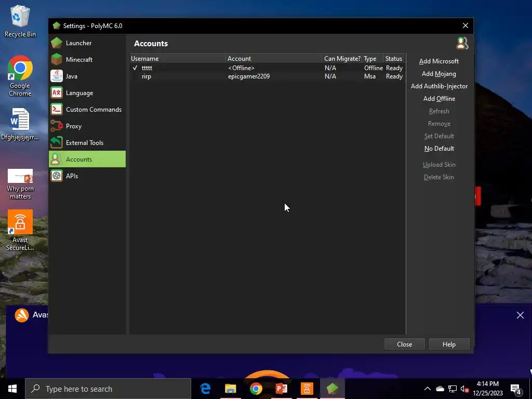Image resolution: width=532 pixels, height=399 pixels.
Task: Open the Launcher settings page icon
Action: 57,43
